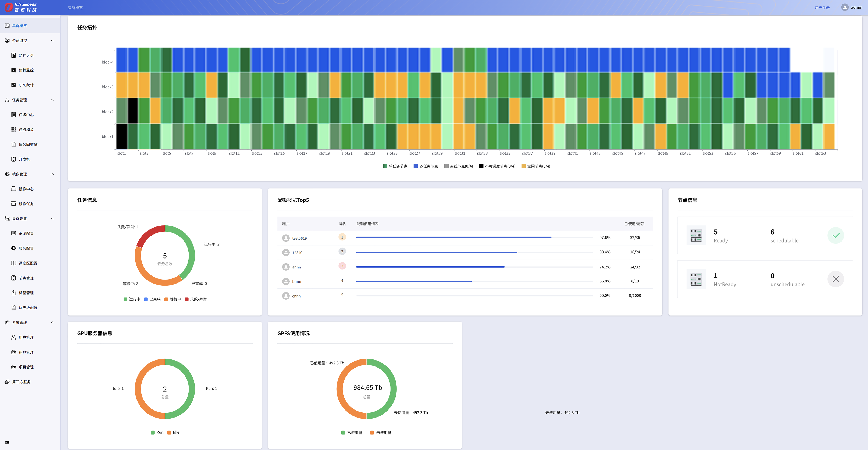This screenshot has height=450, width=868.
Task: Click the Infrawaves logo
Action: 21,7
